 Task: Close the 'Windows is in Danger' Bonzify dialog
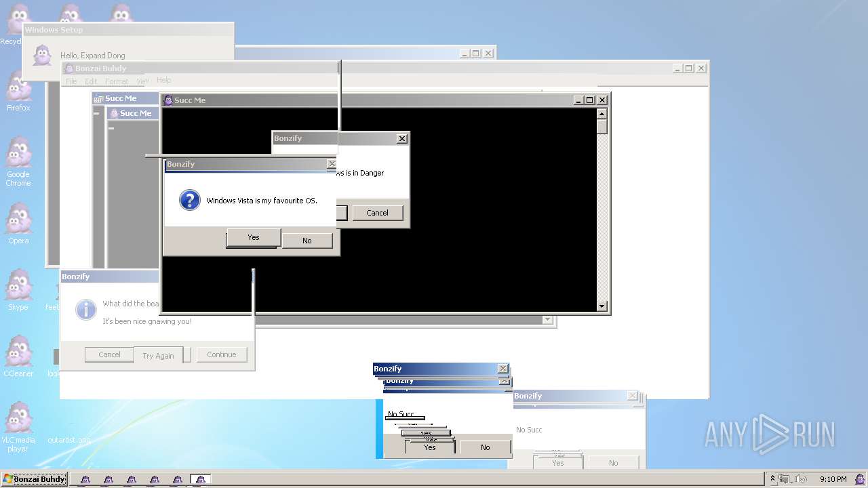402,138
